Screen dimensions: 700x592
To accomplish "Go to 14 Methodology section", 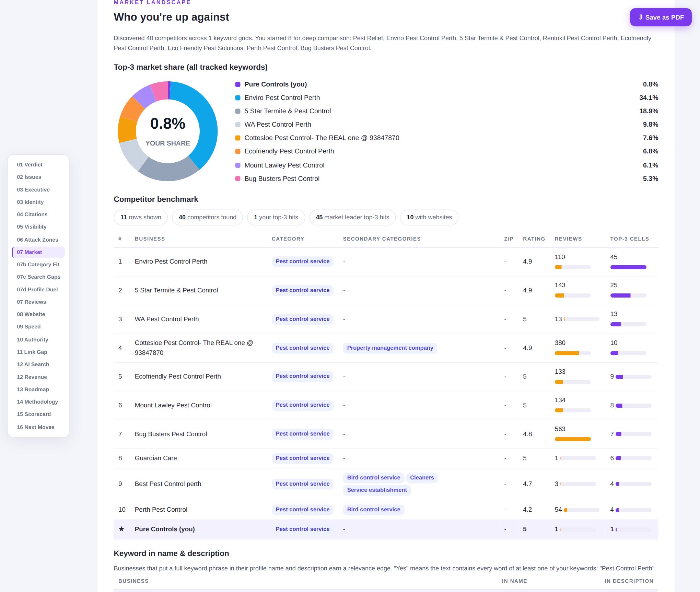I will tap(37, 402).
